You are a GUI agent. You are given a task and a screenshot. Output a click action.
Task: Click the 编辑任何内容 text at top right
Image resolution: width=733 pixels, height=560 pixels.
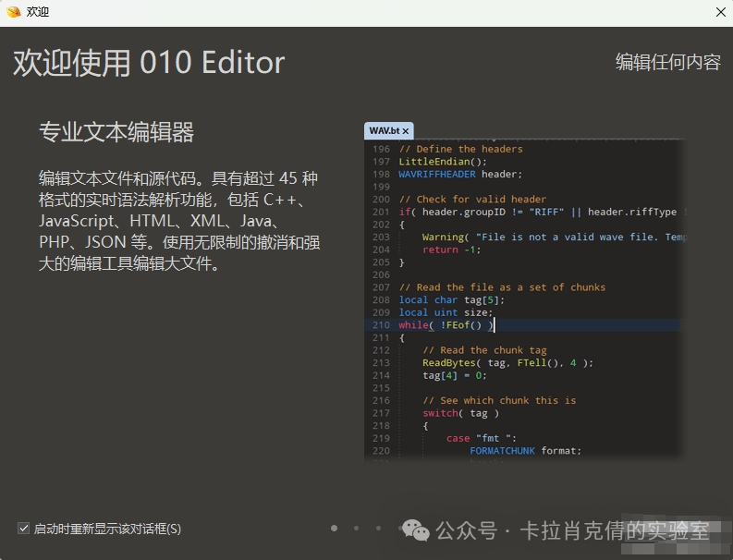click(667, 62)
